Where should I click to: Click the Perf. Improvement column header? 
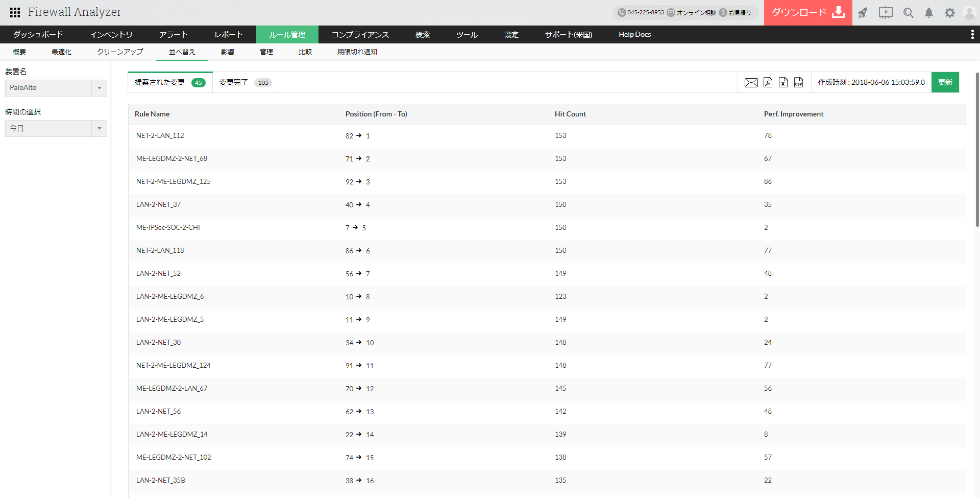coord(794,114)
